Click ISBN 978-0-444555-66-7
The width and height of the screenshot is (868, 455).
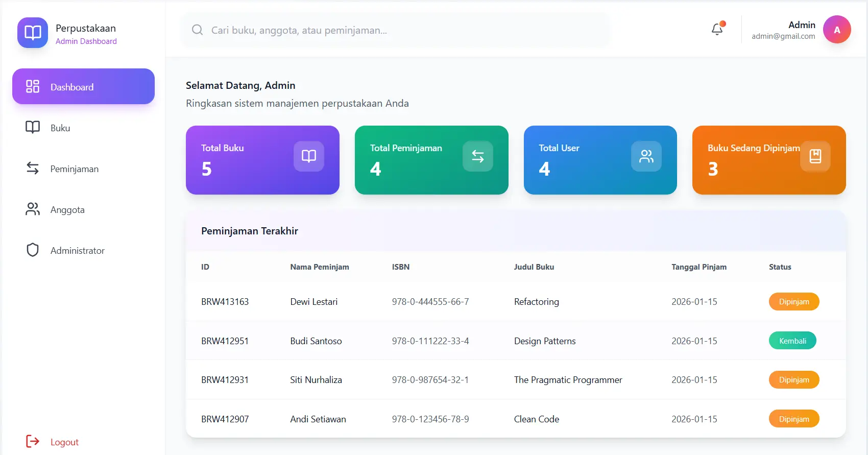(430, 301)
